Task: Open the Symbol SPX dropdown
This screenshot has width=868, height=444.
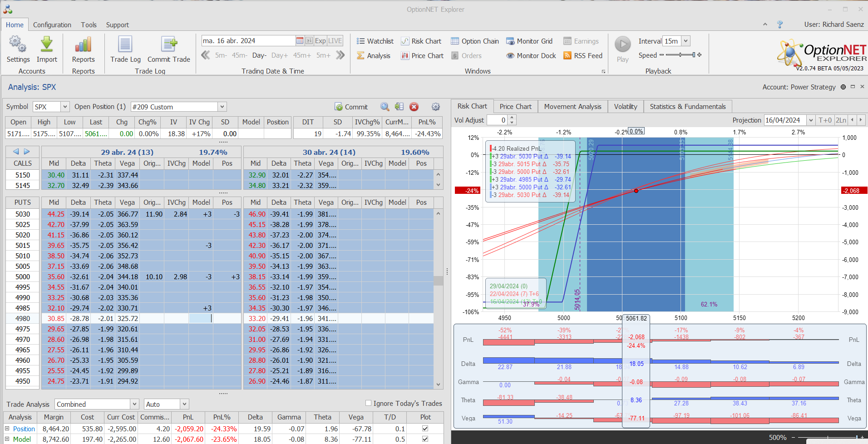Action: (x=65, y=107)
